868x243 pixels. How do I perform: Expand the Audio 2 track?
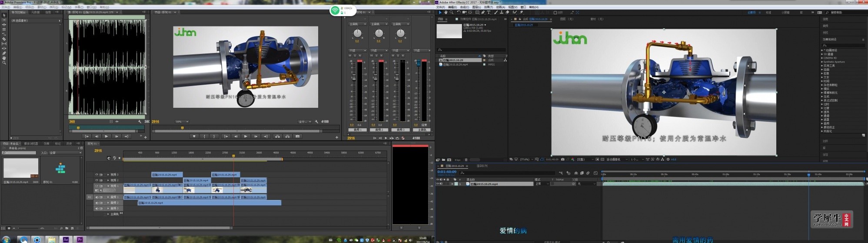[108, 203]
